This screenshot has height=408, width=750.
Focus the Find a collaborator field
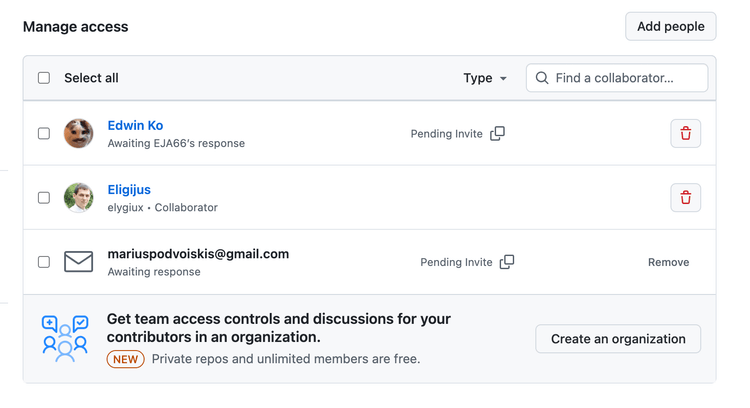click(617, 78)
